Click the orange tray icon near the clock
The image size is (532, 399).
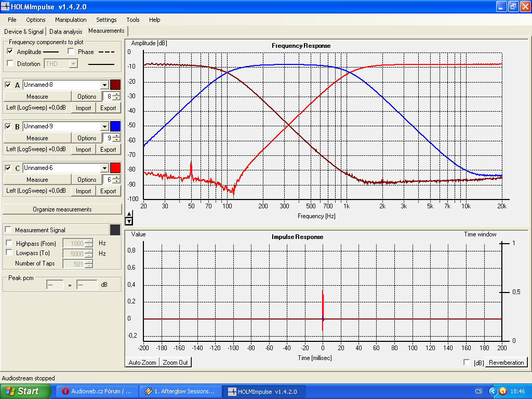[x=503, y=391]
